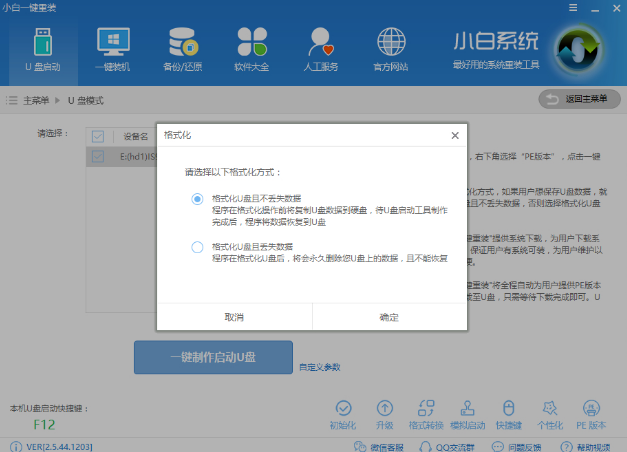Image resolution: width=627 pixels, height=452 pixels.
Task: Click the 一键装机 computer icon
Action: (x=112, y=50)
